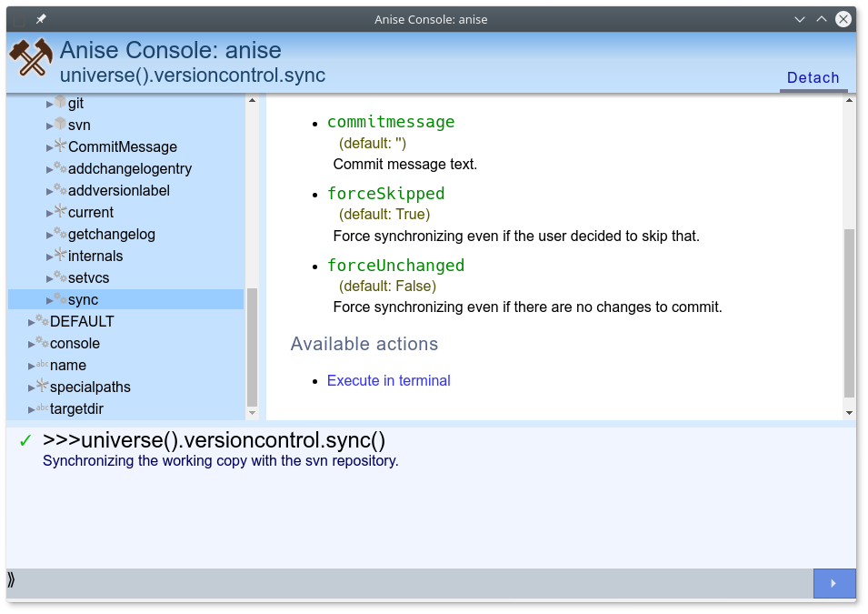Click the Anise crossed hammers logo
This screenshot has height=614, width=868.
point(31,56)
